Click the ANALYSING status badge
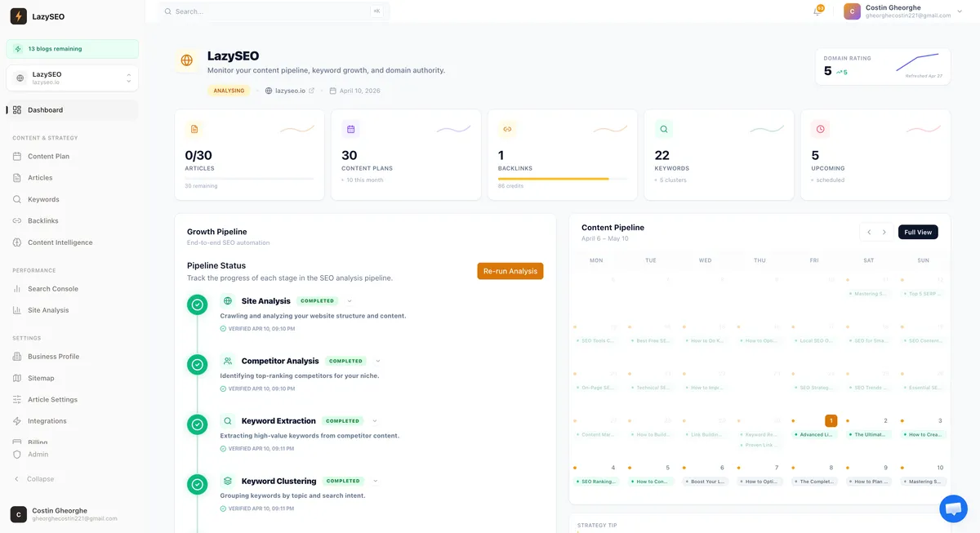This screenshot has width=980, height=533. (229, 91)
